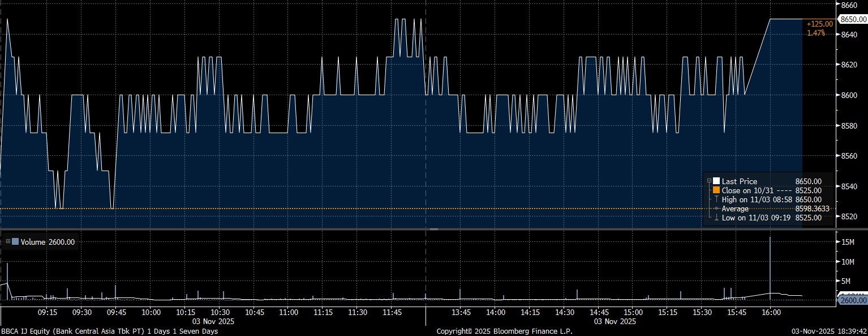
Task: Click the 09:15 time axis label
Action: click(47, 312)
